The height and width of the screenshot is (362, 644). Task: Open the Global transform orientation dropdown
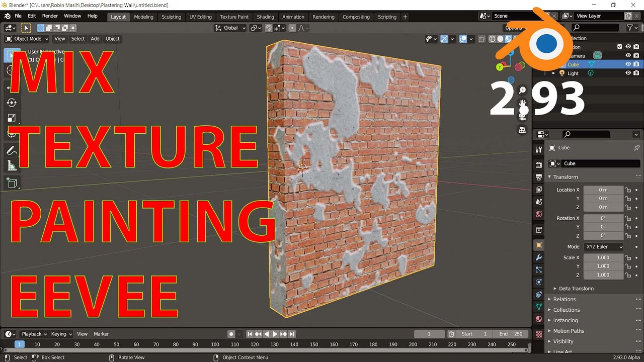click(x=230, y=28)
